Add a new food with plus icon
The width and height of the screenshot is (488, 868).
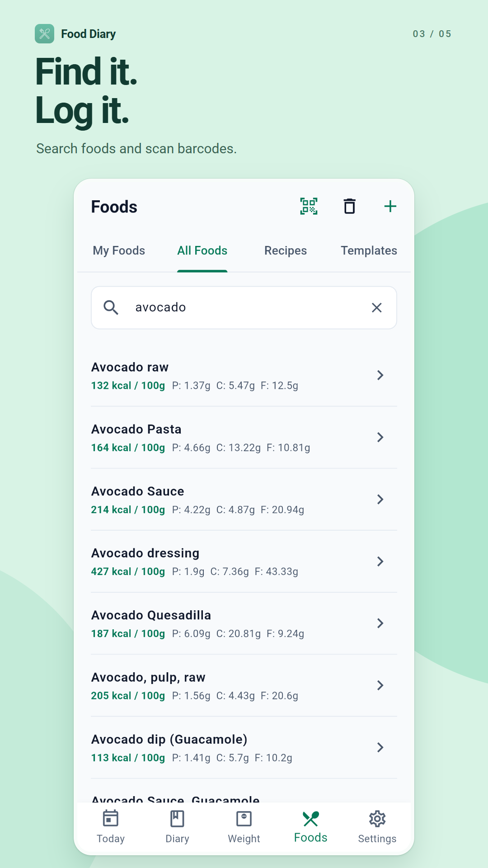390,207
